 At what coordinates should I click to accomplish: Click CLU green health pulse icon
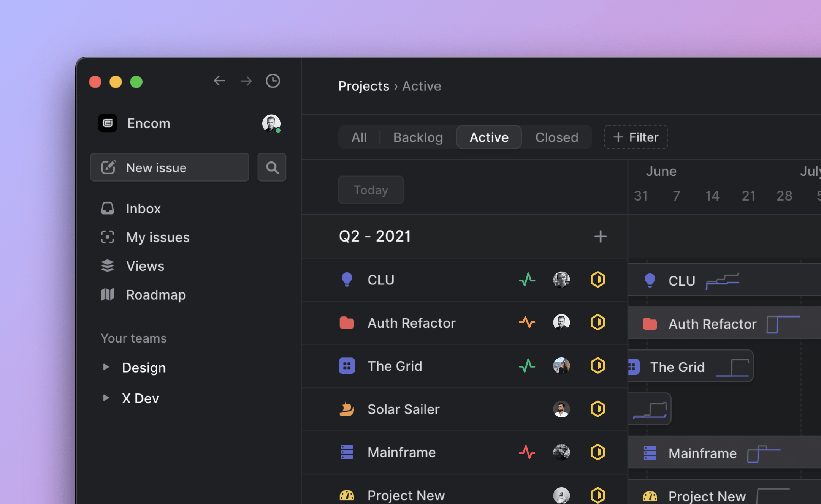527,280
